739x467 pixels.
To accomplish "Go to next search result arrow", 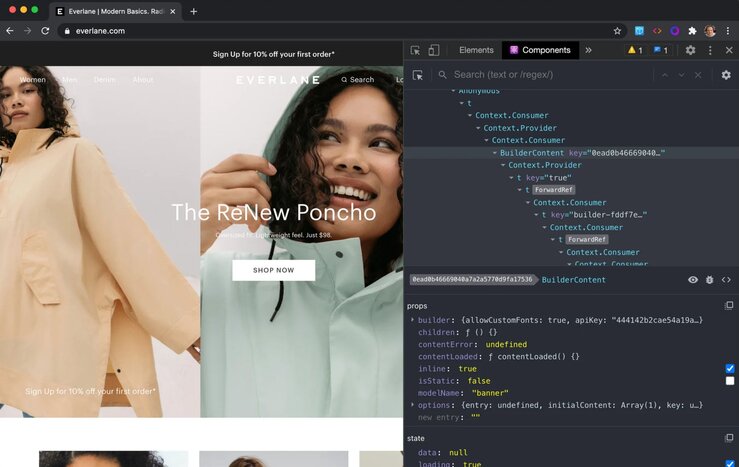I will pyautogui.click(x=682, y=75).
